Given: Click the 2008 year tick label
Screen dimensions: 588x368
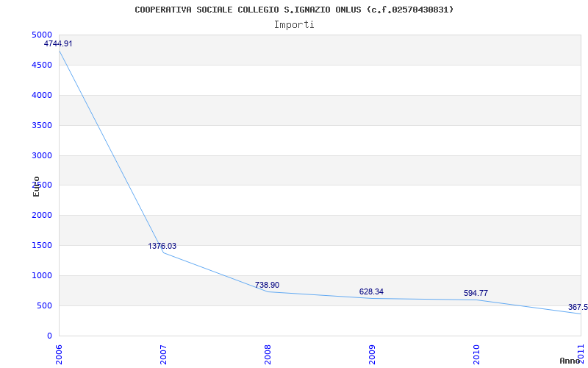Looking at the screenshot, I should (268, 355).
